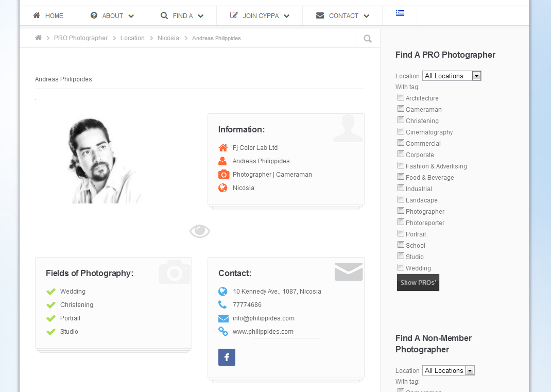
Task: Enable the Wedding tag checkbox
Action: [401, 267]
